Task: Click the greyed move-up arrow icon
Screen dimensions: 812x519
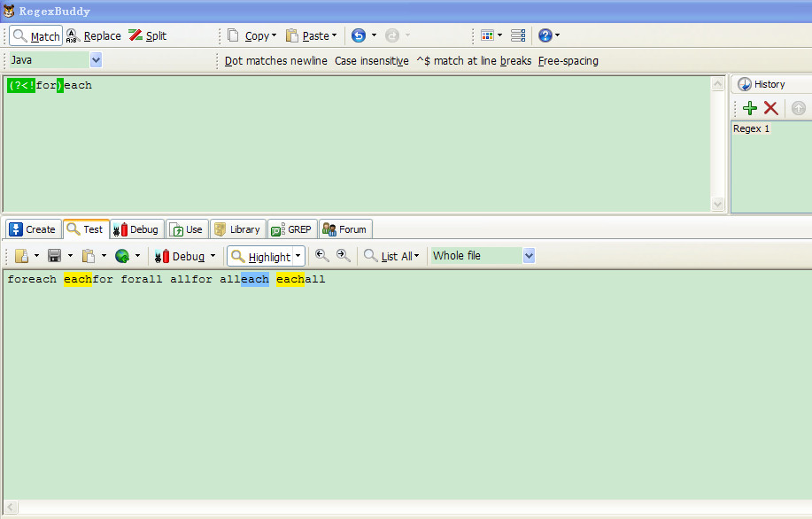Action: pyautogui.click(x=799, y=108)
